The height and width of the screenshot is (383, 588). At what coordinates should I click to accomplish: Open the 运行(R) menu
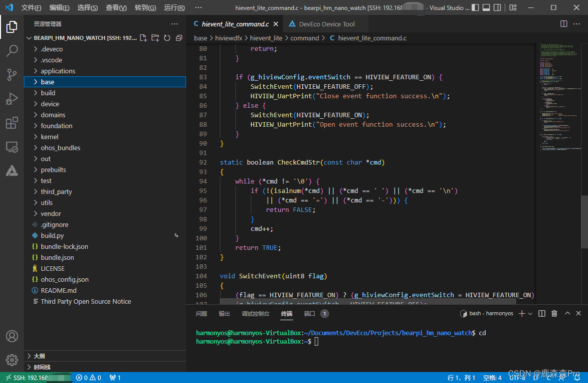click(175, 7)
